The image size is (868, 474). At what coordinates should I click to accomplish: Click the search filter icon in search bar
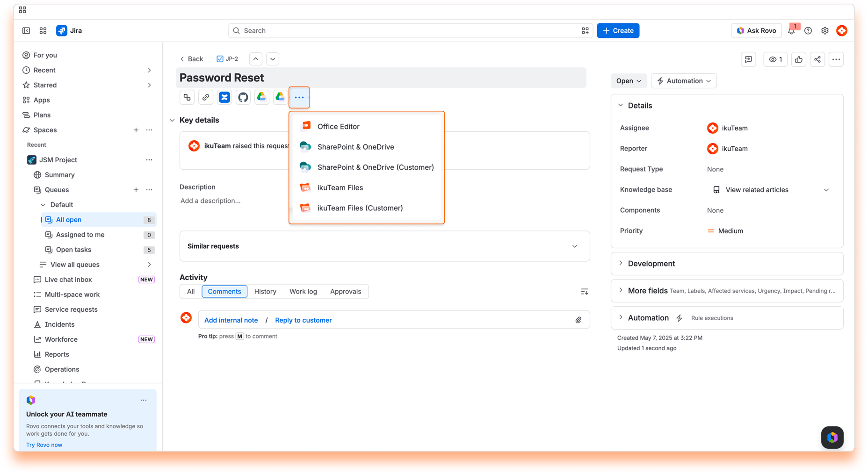click(x=585, y=31)
